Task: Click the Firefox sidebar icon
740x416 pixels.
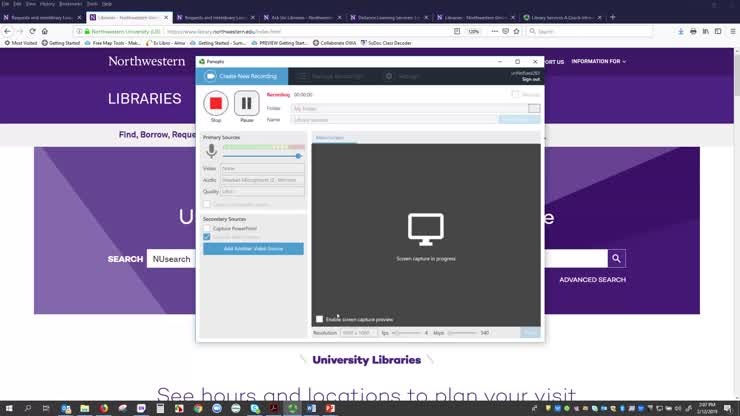Action: pyautogui.click(x=718, y=31)
